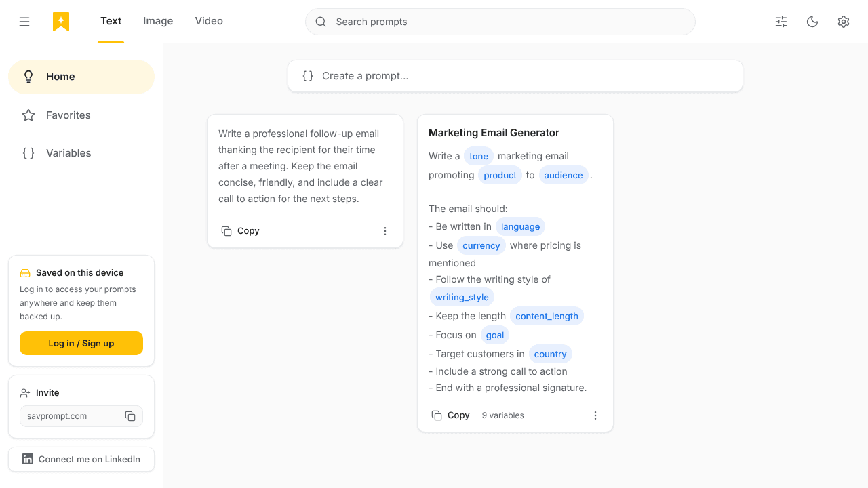
Task: Click the goal variable chip
Action: pyautogui.click(x=495, y=335)
